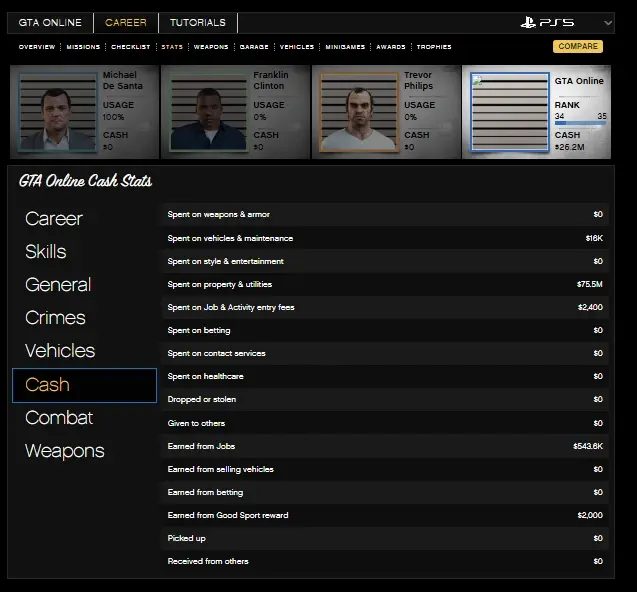Select the Vehicles category in sidebar
This screenshot has width=637, height=592.
[x=60, y=351]
